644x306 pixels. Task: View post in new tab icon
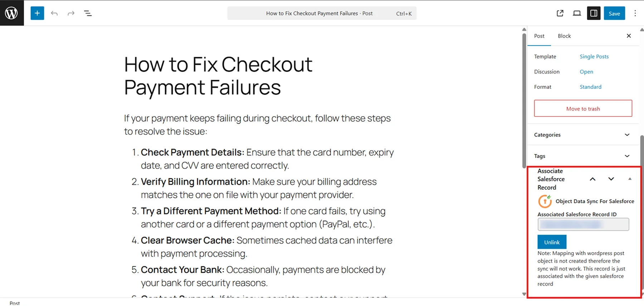click(x=560, y=13)
